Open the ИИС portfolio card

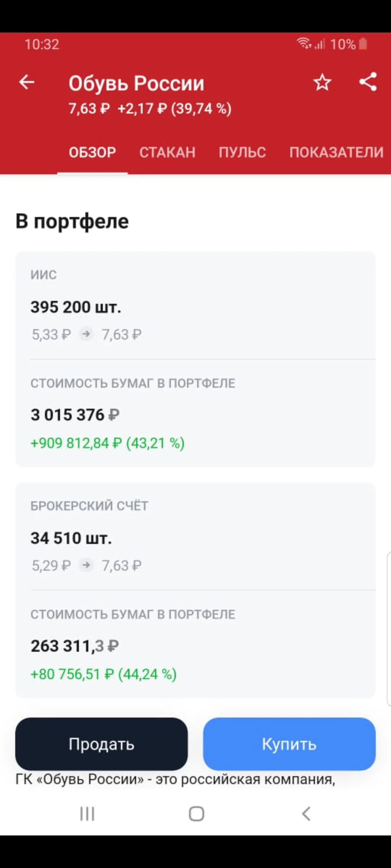click(195, 359)
